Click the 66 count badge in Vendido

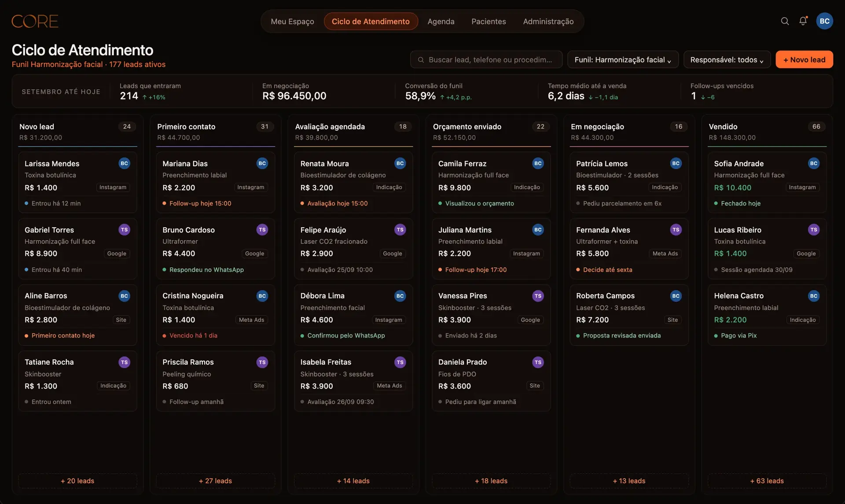pos(816,126)
